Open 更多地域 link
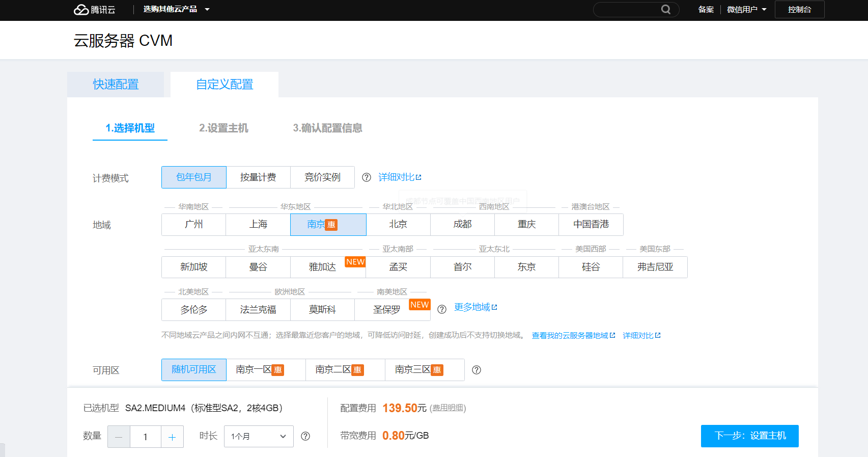The width and height of the screenshot is (868, 457). 475,307
